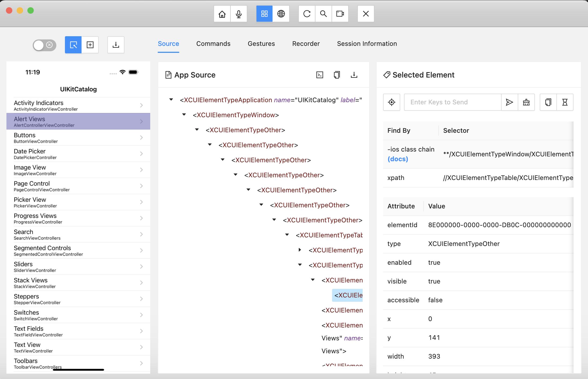
Task: Toggle the element handles switch
Action: click(x=45, y=45)
